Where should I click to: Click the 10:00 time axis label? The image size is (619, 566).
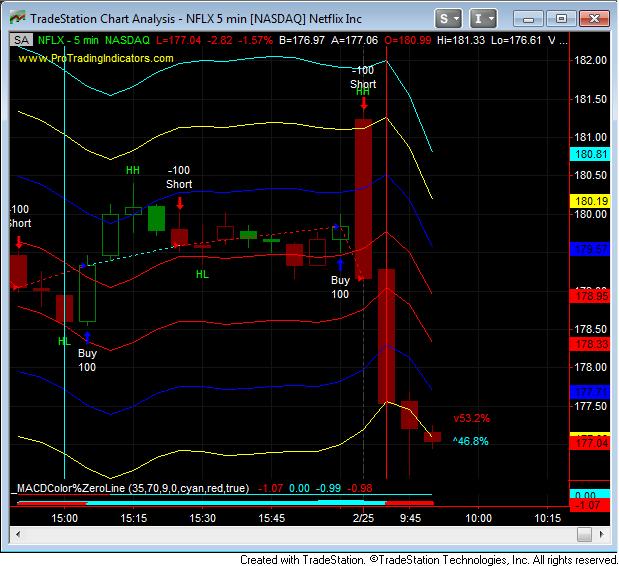click(478, 518)
